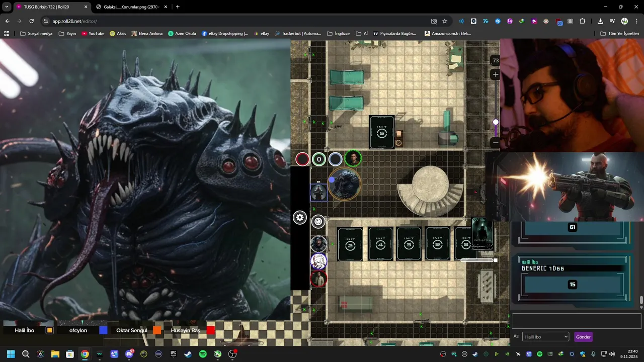Select the INIT 9 card on the map

pos(438,244)
